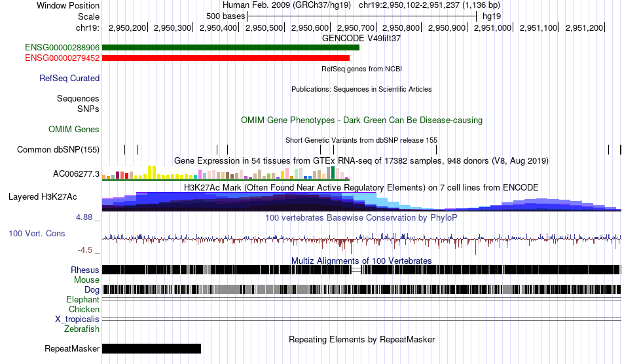This screenshot has height=364, width=622.
Task: Click the Rhesus alignment row label
Action: 85,270
